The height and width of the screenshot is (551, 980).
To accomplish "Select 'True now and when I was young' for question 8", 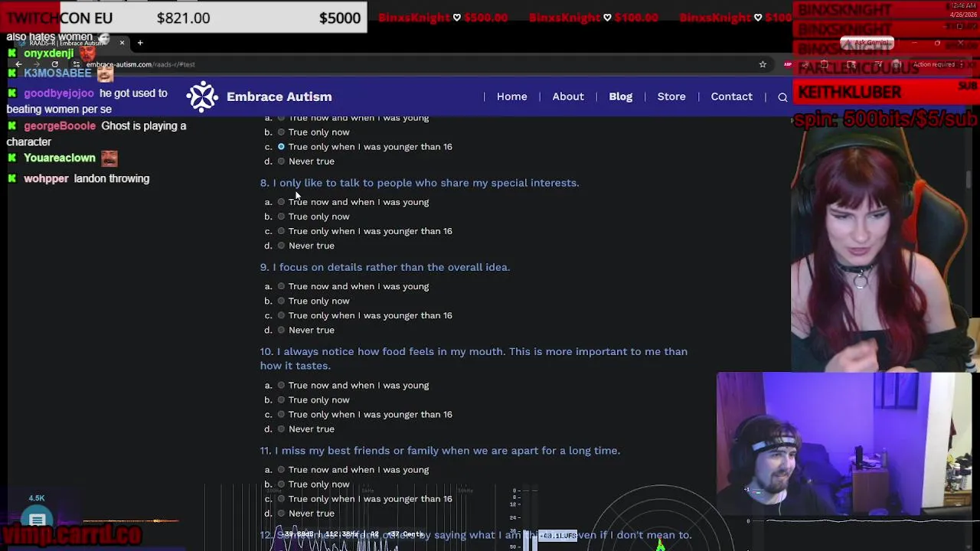I will [281, 202].
